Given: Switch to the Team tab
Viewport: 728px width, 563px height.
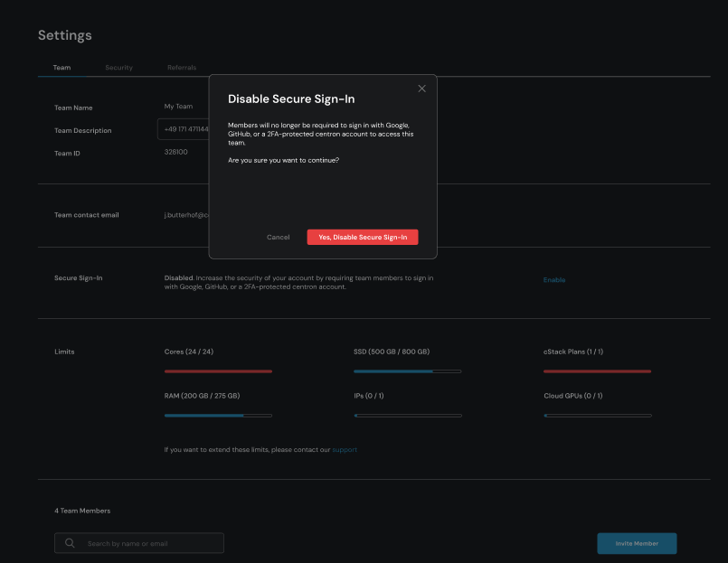Looking at the screenshot, I should 61,68.
